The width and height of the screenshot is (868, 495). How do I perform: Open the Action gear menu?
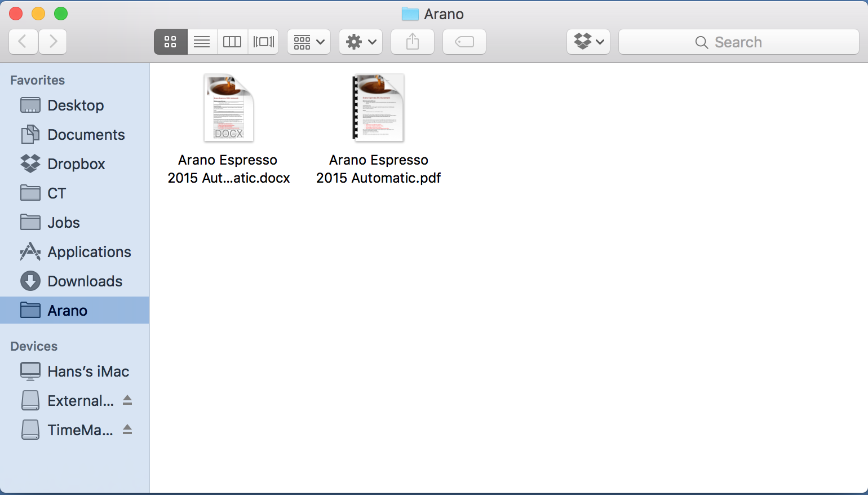click(361, 42)
